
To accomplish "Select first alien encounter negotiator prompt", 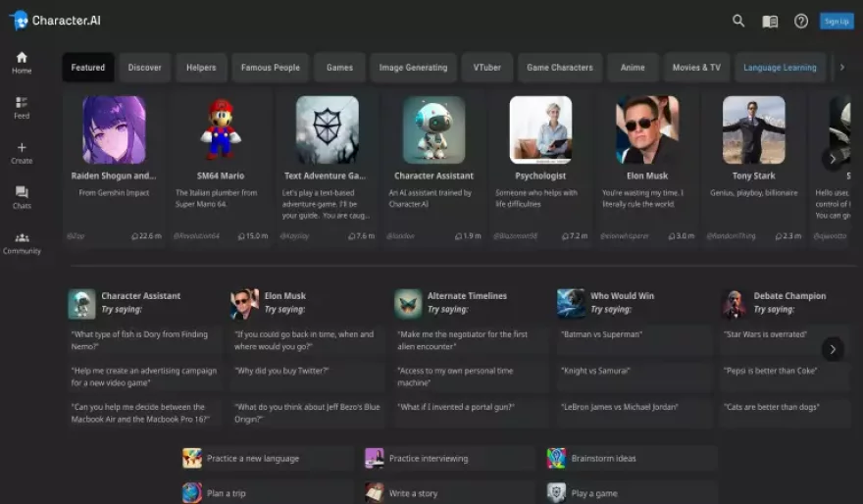I will pos(472,340).
